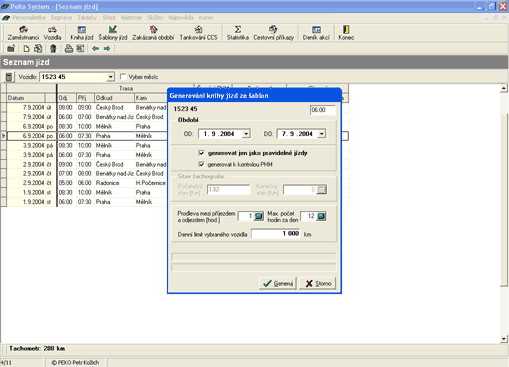Click the Odj. column header
The image size is (509, 367).
[67, 98]
